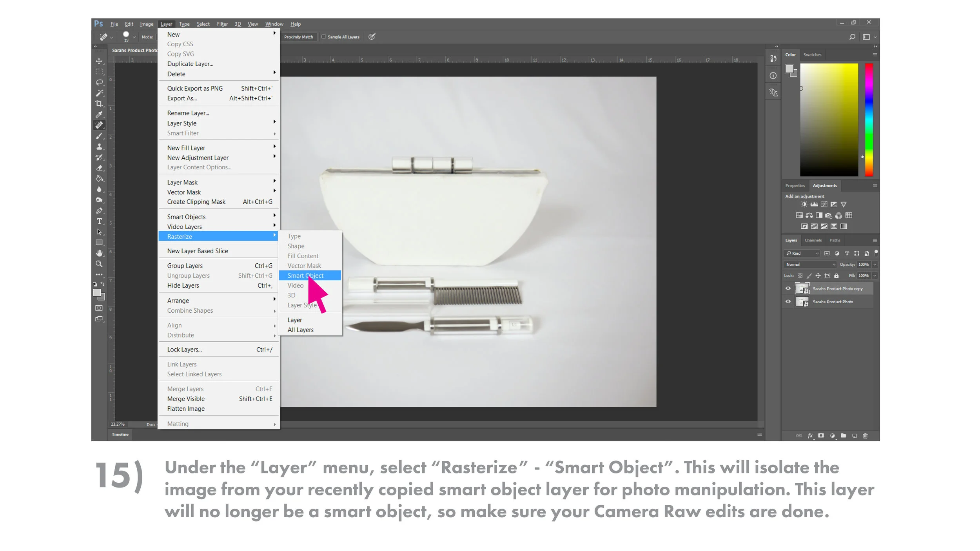980x551 pixels.
Task: Select the Eyedropper tool
Action: tap(99, 114)
